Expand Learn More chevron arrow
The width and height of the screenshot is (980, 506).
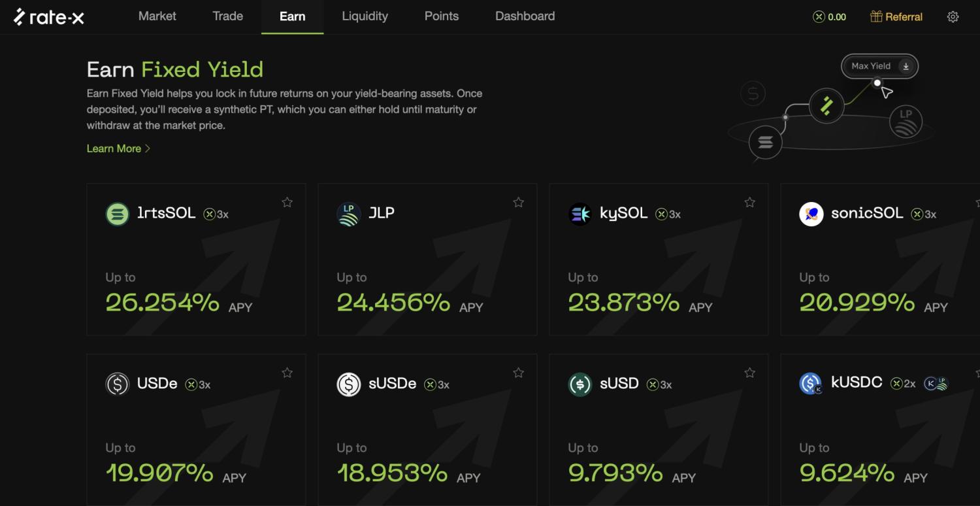click(x=148, y=148)
